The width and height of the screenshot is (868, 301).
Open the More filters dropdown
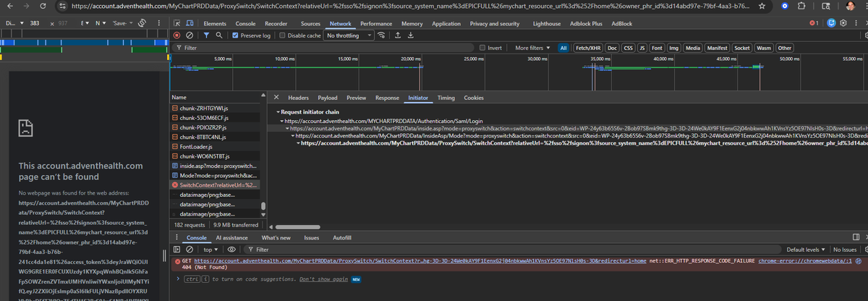[x=533, y=48]
